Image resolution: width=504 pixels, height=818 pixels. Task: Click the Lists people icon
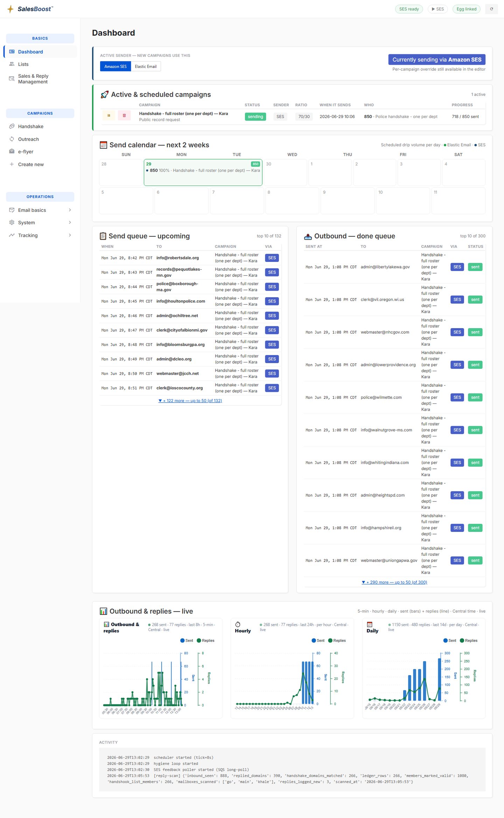12,64
